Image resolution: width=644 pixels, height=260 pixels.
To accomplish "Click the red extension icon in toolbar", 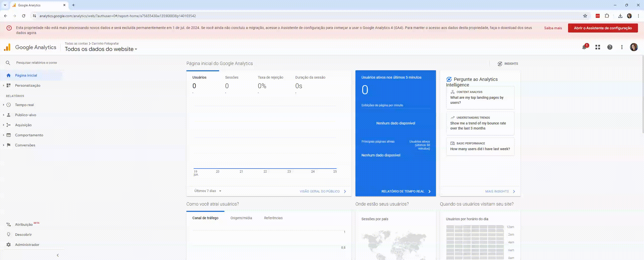I will click(x=598, y=16).
